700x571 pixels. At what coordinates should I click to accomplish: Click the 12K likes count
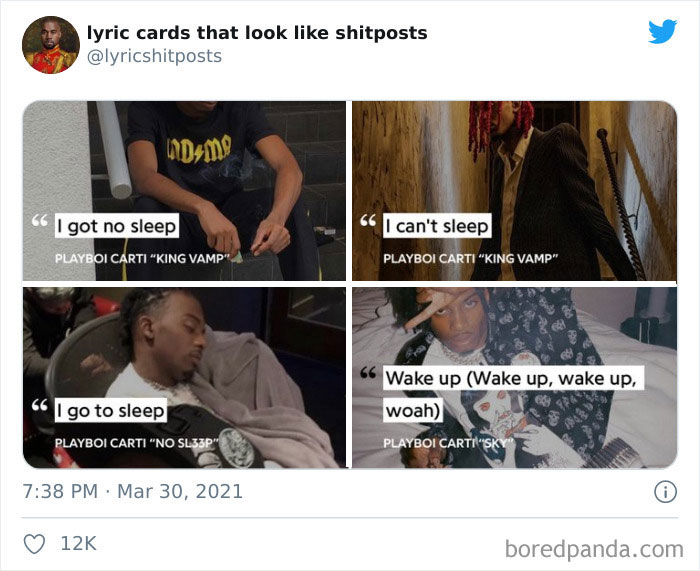(78, 544)
